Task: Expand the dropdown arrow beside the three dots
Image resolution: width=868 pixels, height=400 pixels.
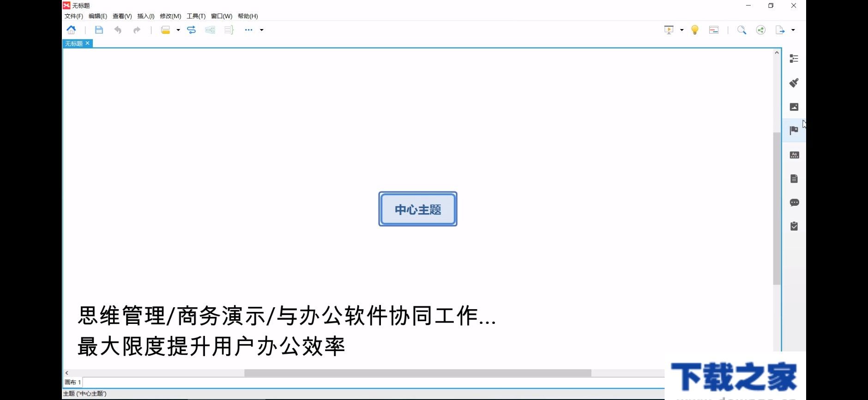Action: (262, 30)
